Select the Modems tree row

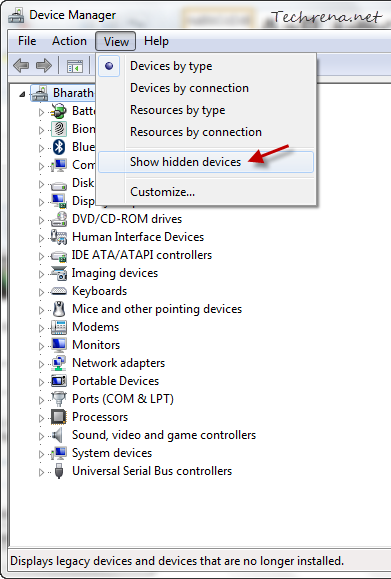pyautogui.click(x=95, y=327)
